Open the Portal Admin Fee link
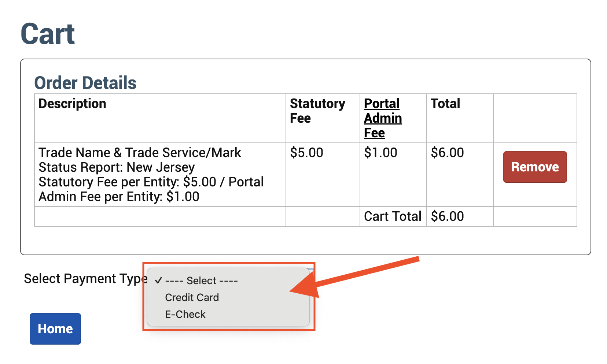 [x=383, y=118]
